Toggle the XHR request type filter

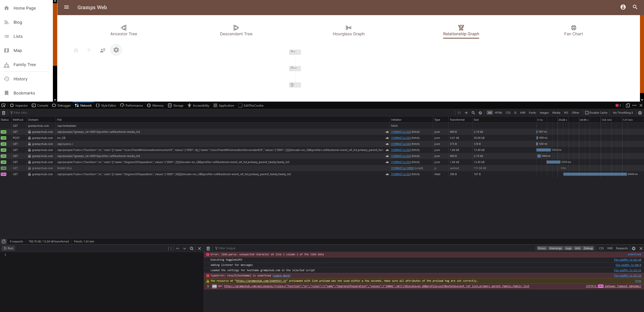tap(523, 113)
